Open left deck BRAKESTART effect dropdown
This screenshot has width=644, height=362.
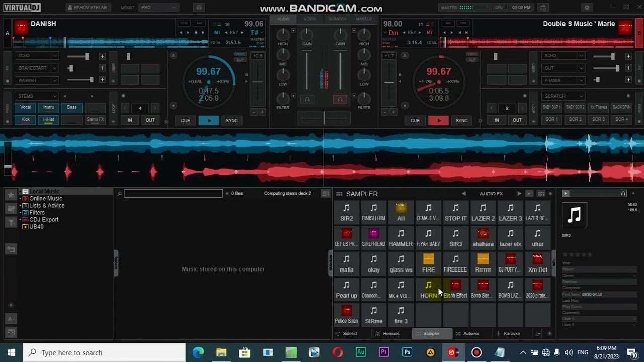(x=37, y=68)
